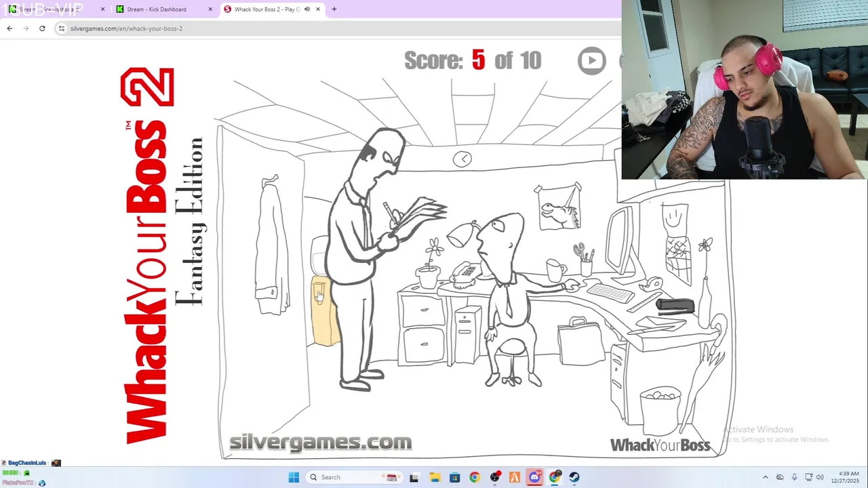Open Microsoft Store from the taskbar
This screenshot has height=488, width=868.
(x=454, y=477)
